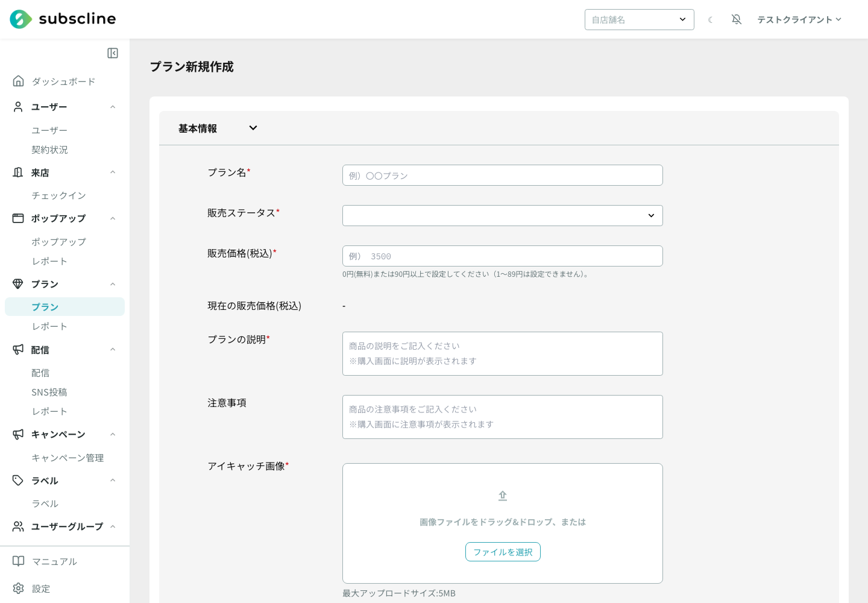Open the 自店舗名 store dropdown

tap(640, 19)
